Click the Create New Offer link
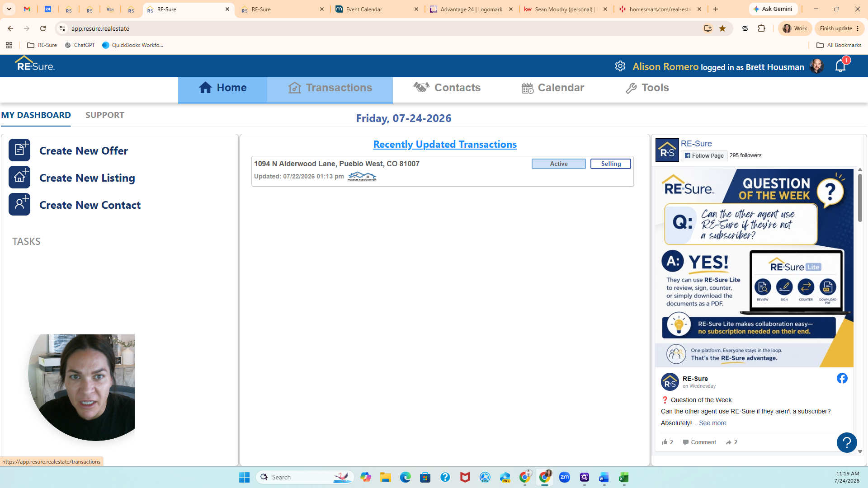This screenshot has height=488, width=868. (84, 151)
